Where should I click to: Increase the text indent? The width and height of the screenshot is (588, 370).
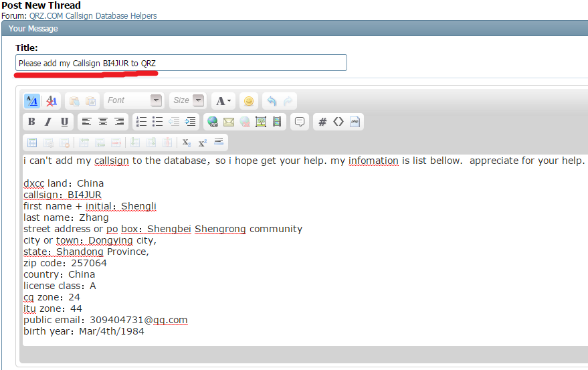tap(191, 122)
